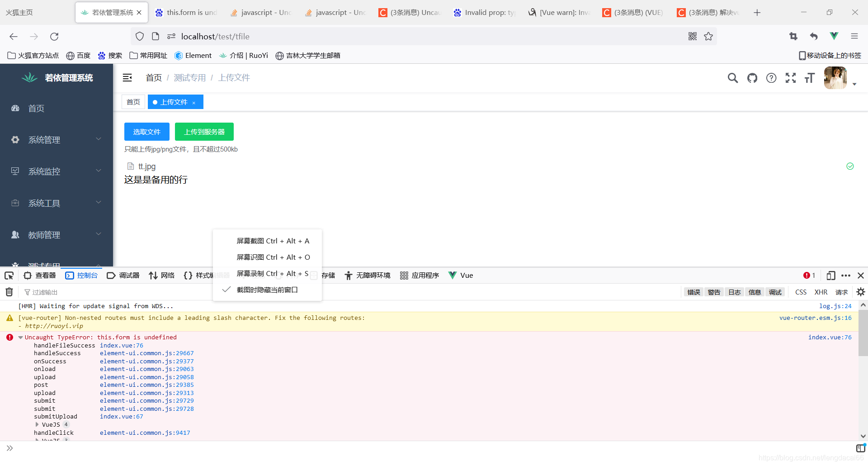Close the 上传文件 tag
This screenshot has height=466, width=868.
(194, 103)
